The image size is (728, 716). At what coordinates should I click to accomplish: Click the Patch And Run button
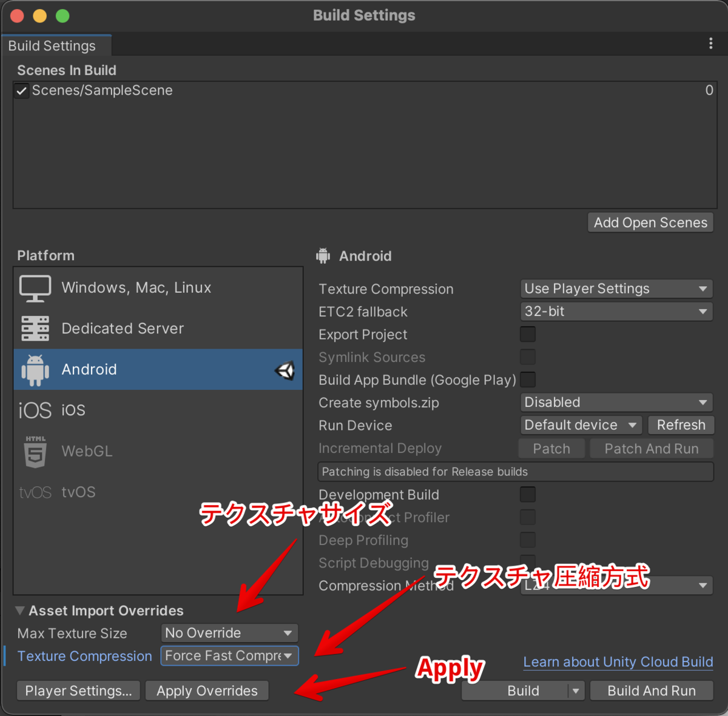[x=651, y=449]
